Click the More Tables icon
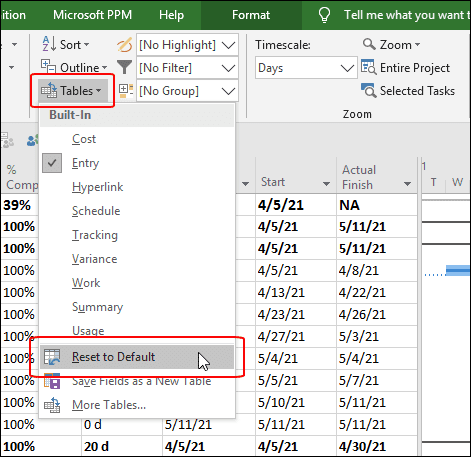The height and width of the screenshot is (457, 471). pos(52,405)
